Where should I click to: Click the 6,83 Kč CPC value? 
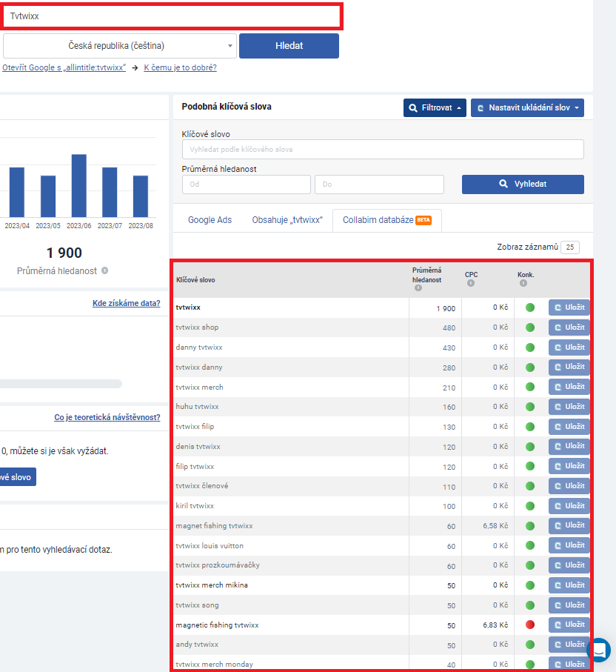click(495, 625)
